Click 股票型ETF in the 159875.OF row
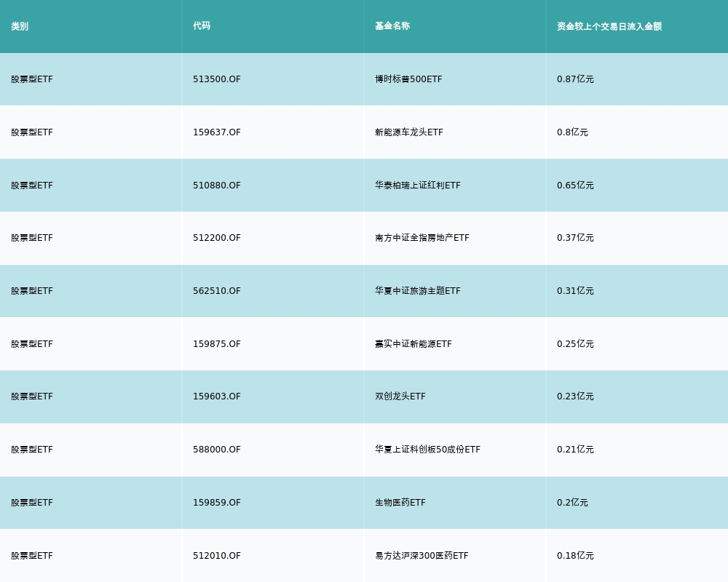The height and width of the screenshot is (582, 728). coord(32,344)
